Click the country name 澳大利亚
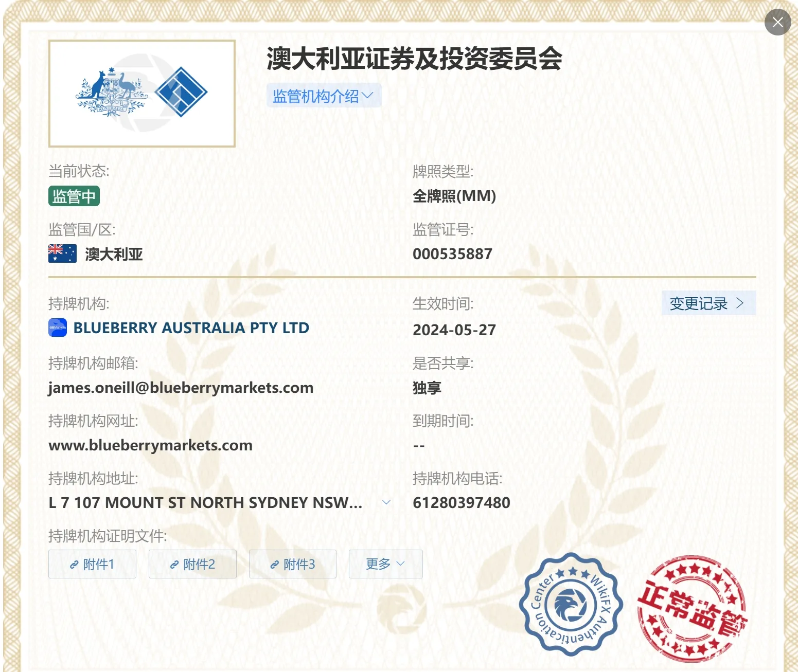Image resolution: width=798 pixels, height=672 pixels. click(114, 254)
